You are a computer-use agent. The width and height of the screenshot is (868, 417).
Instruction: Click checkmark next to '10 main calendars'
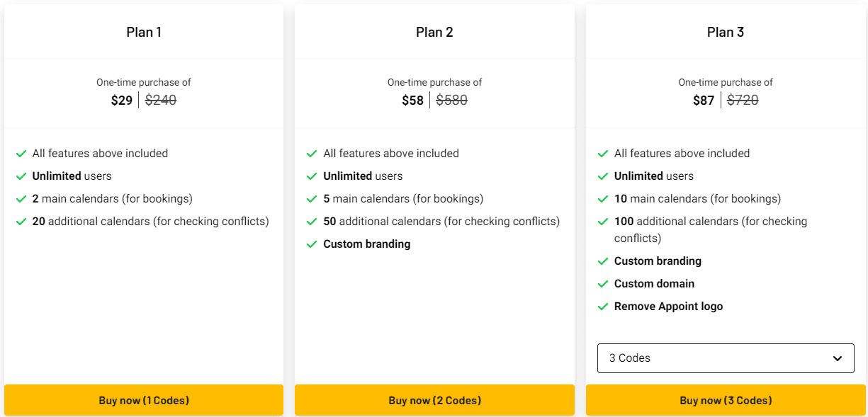click(603, 199)
